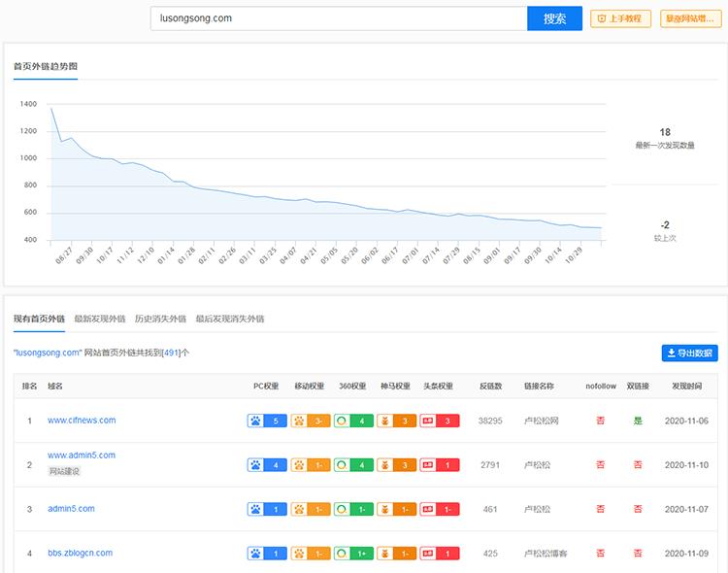This screenshot has height=573, width=728.
Task: Click the 神马权重 column header
Action: point(396,387)
